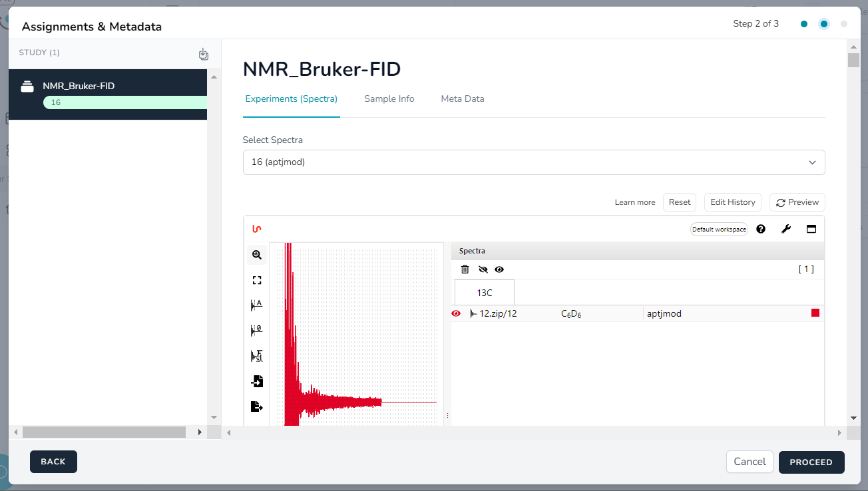
Task: Apply the Apodization tool
Action: tap(257, 305)
